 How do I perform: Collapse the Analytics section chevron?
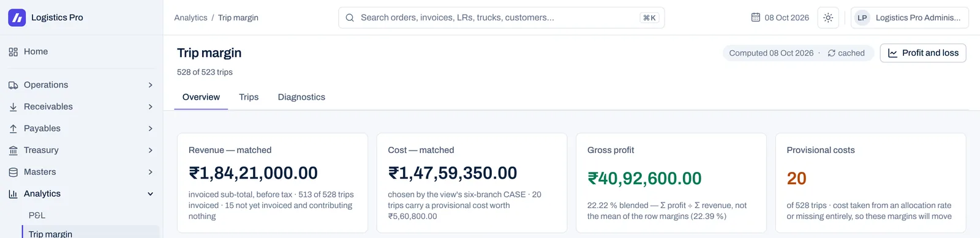tap(150, 194)
